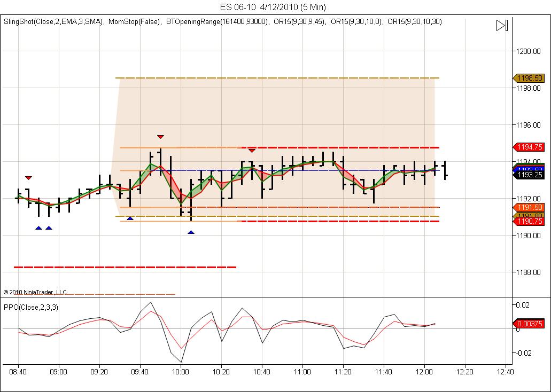
Task: Click the 09:20 time axis label
Action: click(x=99, y=372)
